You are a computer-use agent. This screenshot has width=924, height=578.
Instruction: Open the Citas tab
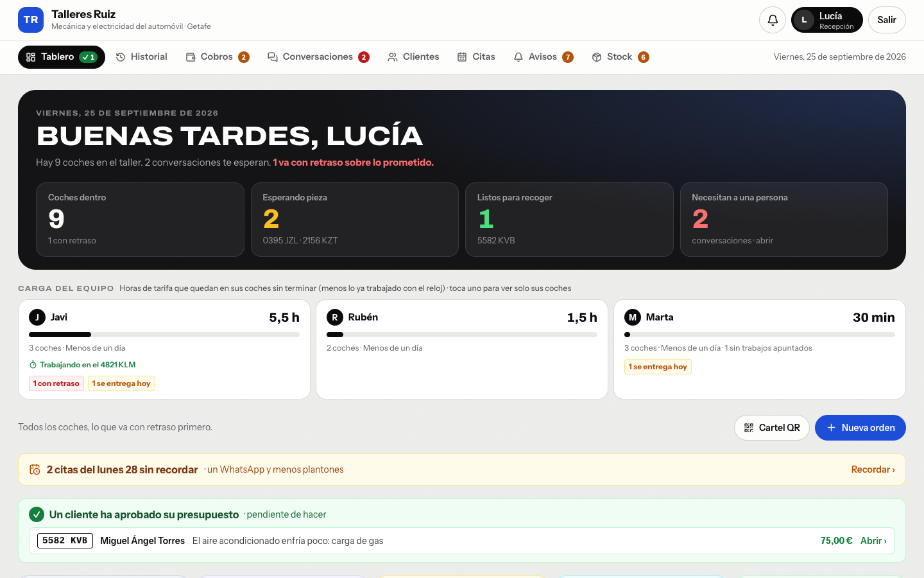click(x=476, y=57)
